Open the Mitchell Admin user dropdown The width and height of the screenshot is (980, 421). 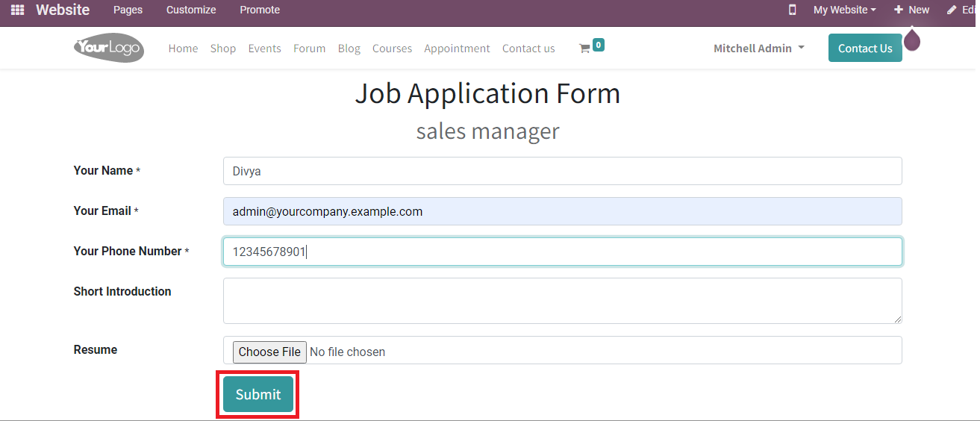click(x=758, y=48)
